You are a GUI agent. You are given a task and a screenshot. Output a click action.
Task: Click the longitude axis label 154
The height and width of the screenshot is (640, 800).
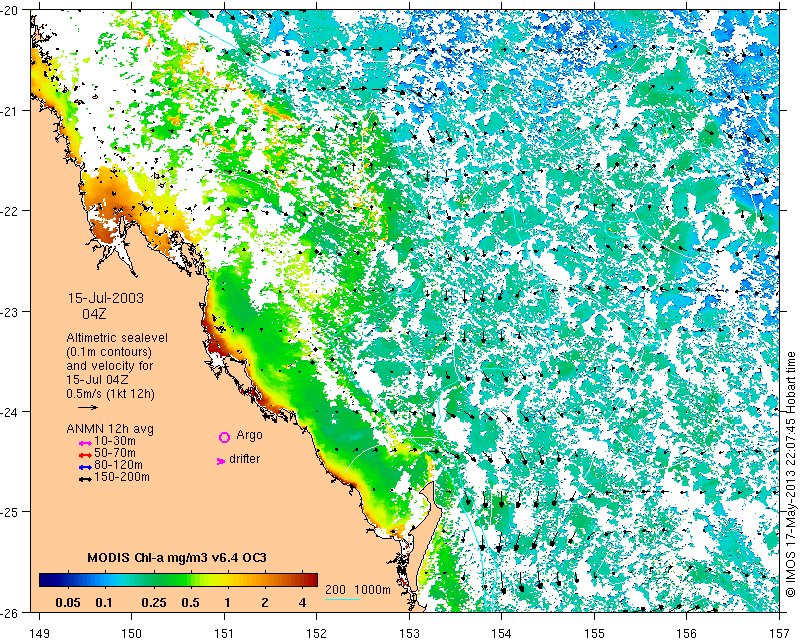pos(502,633)
